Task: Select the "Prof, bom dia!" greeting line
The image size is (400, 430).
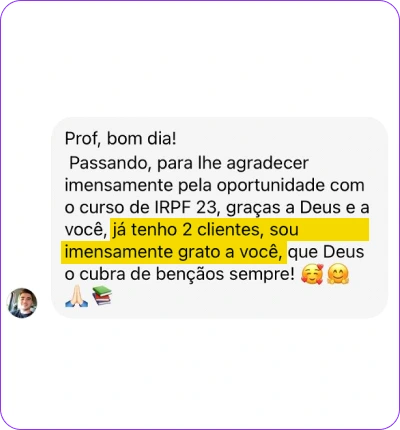Action: point(120,138)
